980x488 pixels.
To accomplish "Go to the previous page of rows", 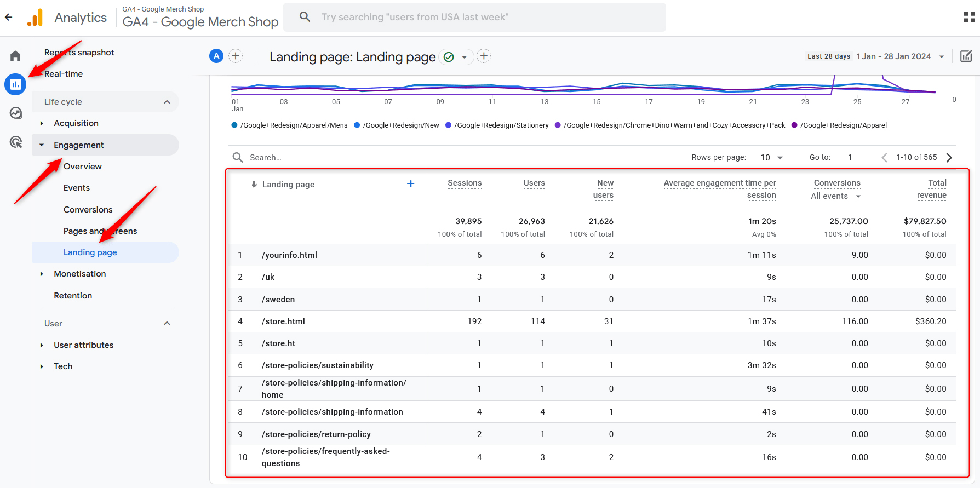I will [x=884, y=157].
